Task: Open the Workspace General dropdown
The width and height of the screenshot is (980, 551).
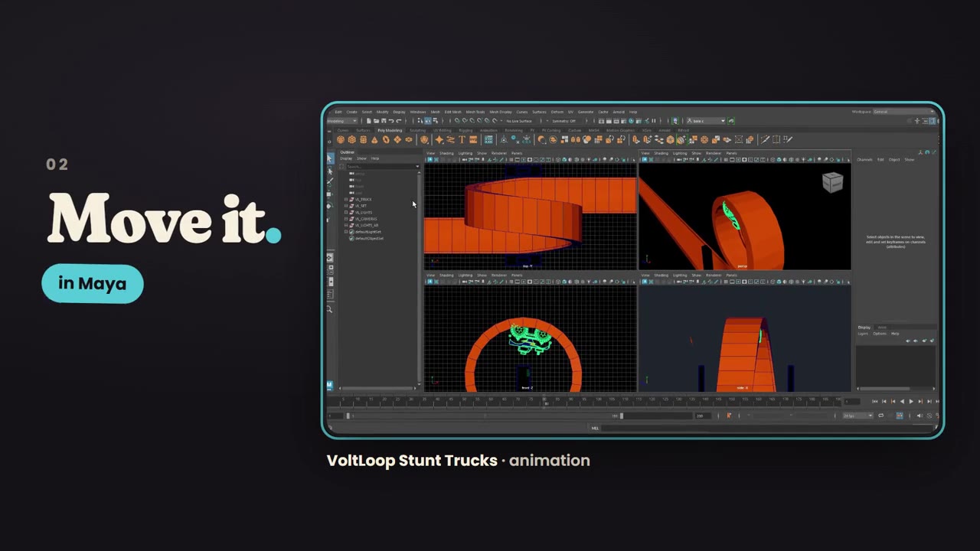Action: 903,112
